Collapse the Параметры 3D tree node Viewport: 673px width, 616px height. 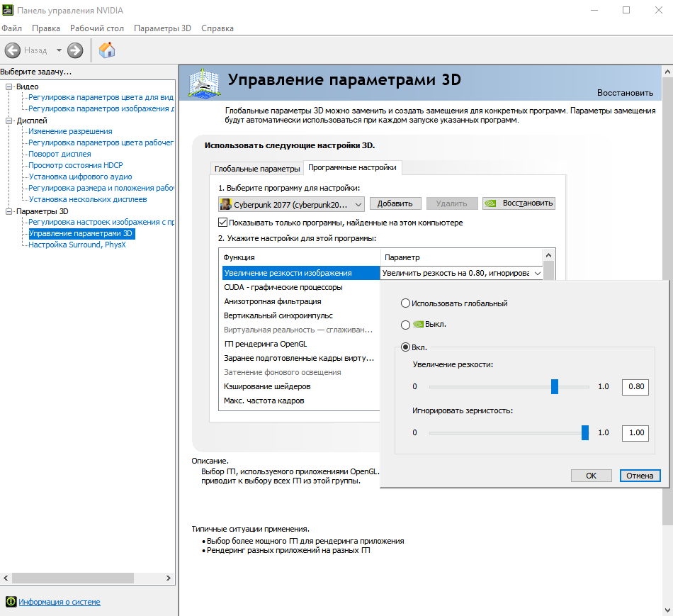(x=9, y=211)
